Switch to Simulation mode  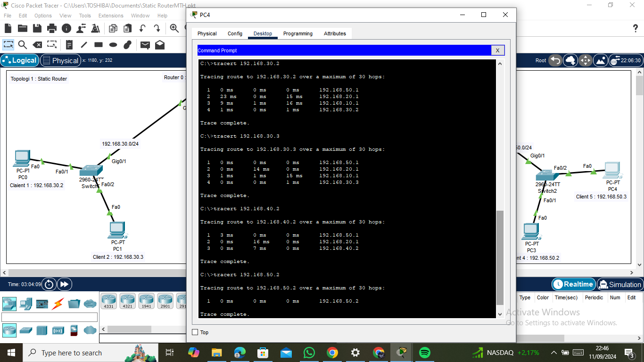tap(620, 284)
